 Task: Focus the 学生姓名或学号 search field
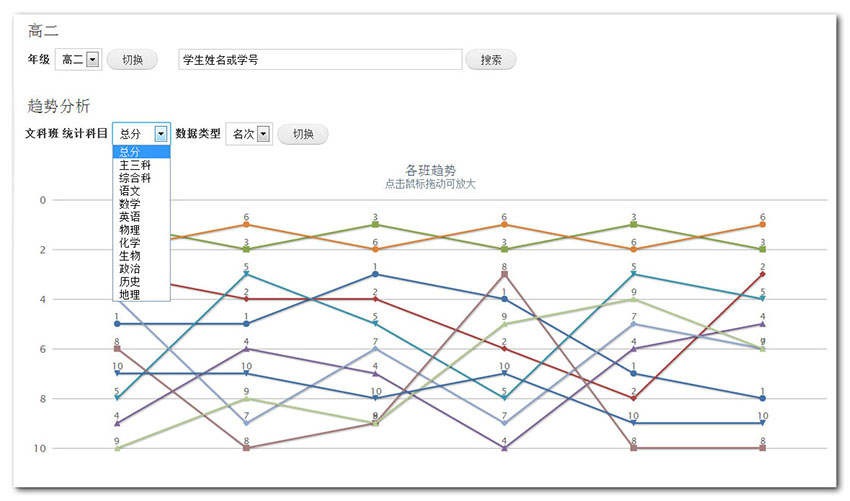pyautogui.click(x=320, y=60)
